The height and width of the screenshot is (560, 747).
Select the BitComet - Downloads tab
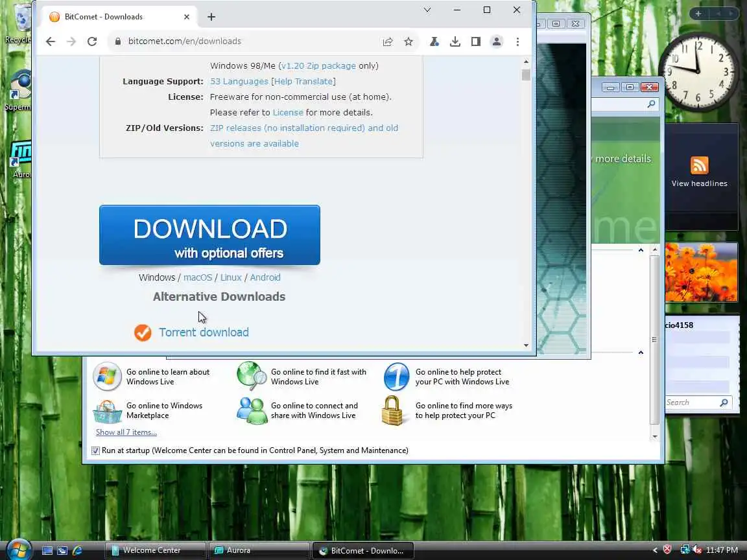click(119, 17)
